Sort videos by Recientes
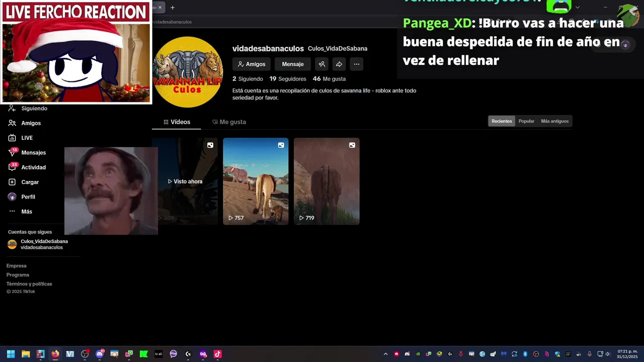The height and width of the screenshot is (362, 644). (x=502, y=121)
